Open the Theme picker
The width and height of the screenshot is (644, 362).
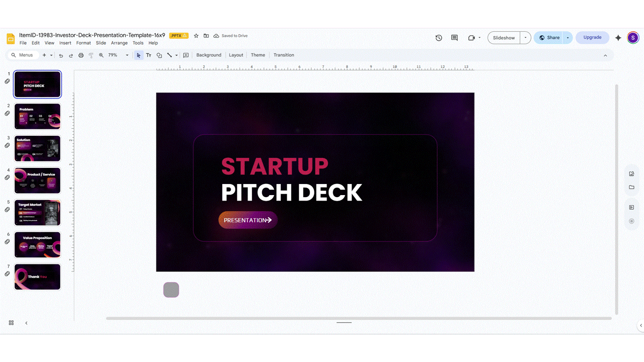pyautogui.click(x=258, y=55)
